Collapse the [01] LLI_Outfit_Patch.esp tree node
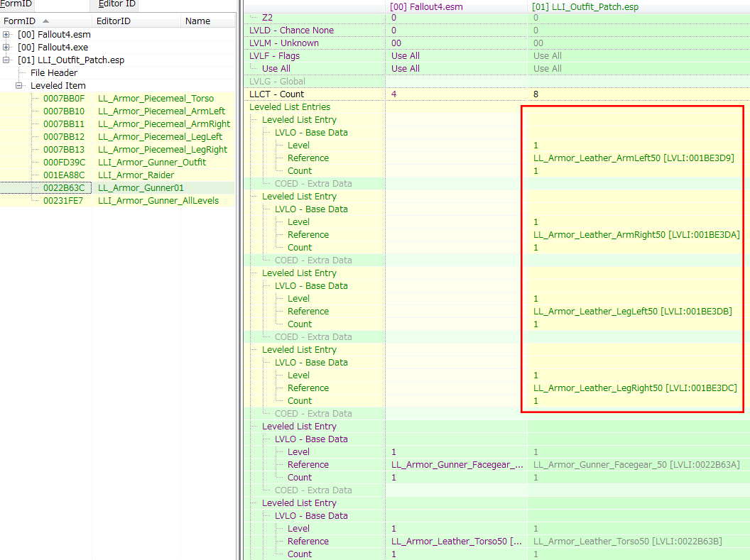The image size is (750, 560). pos(6,60)
